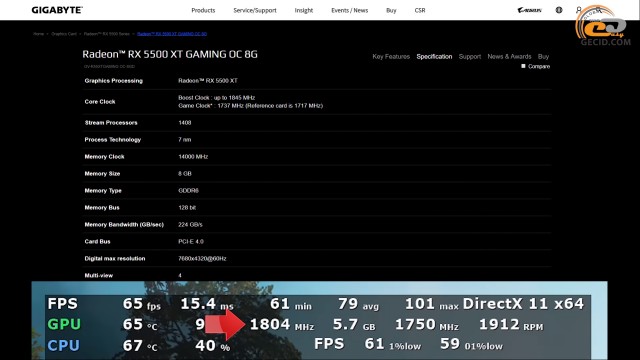Switch to the Key Features tab
This screenshot has height=360, width=640.
[x=391, y=56]
